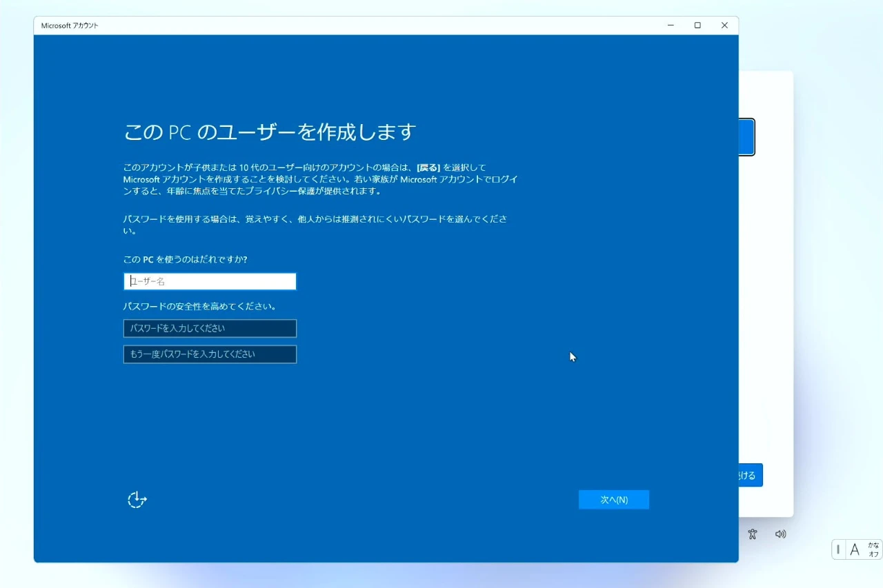This screenshot has height=588, width=883.
Task: Click the ユーザー名 username input field
Action: click(x=210, y=281)
